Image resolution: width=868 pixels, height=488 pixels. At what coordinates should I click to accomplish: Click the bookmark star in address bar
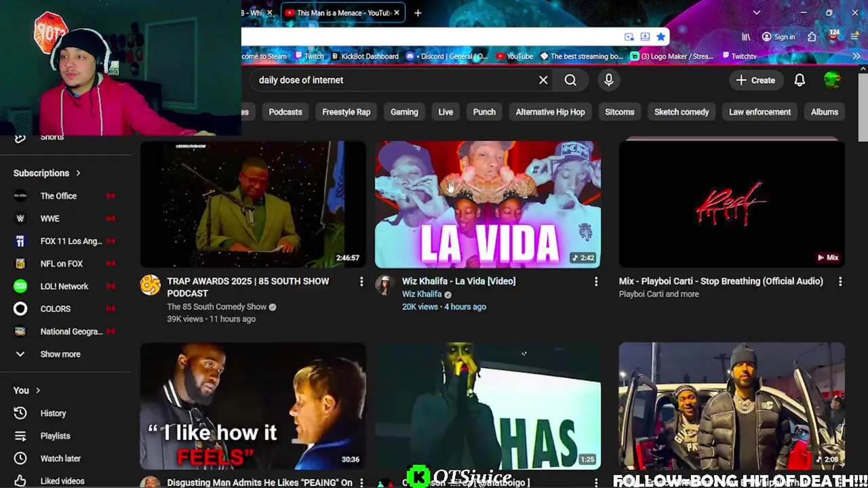[660, 37]
